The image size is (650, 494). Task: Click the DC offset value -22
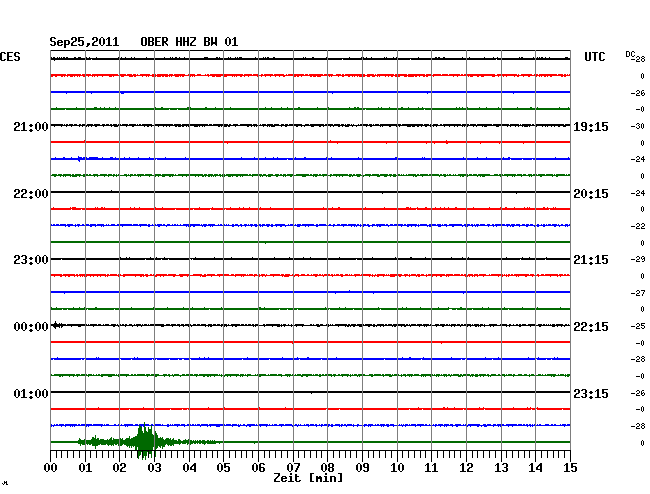click(638, 226)
